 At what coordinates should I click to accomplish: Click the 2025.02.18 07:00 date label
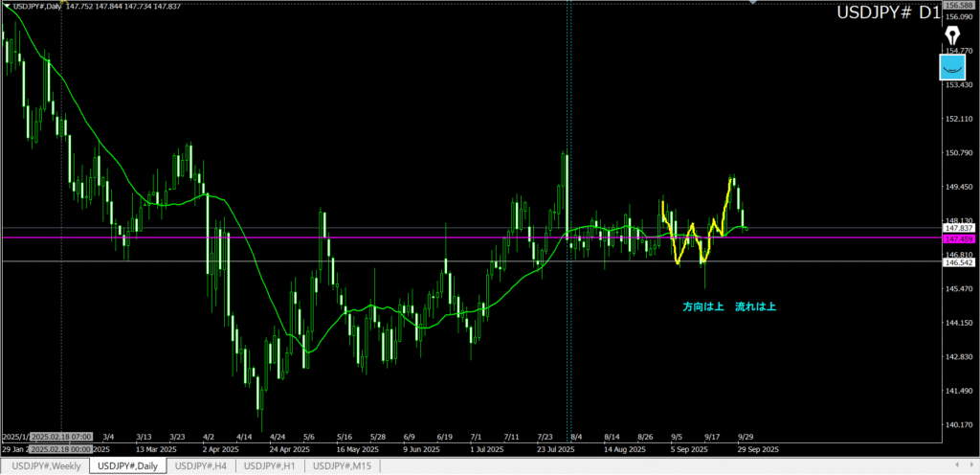point(61,435)
